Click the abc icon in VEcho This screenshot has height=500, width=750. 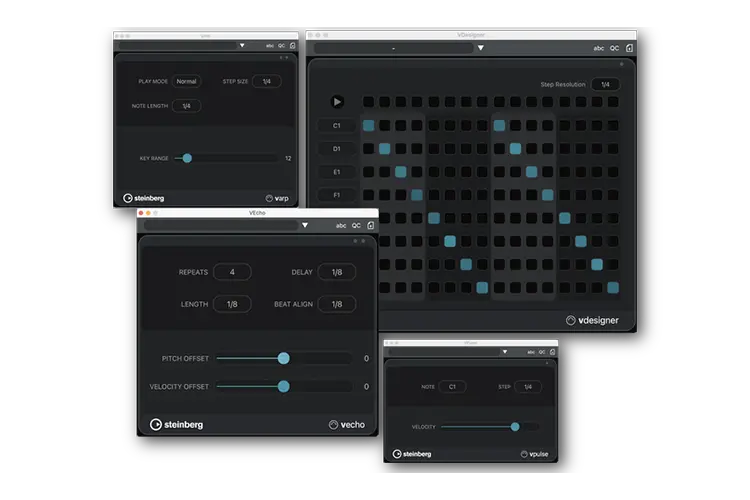[341, 225]
